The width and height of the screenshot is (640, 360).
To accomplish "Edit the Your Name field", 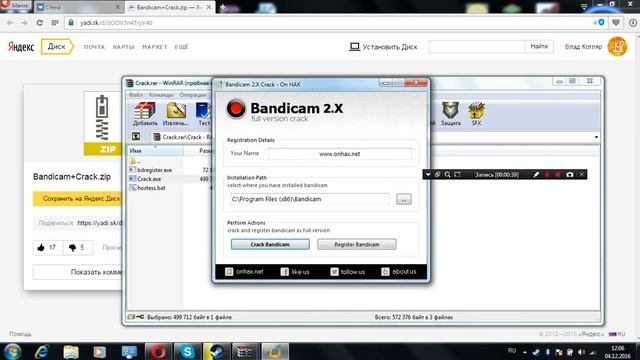I will click(x=340, y=154).
